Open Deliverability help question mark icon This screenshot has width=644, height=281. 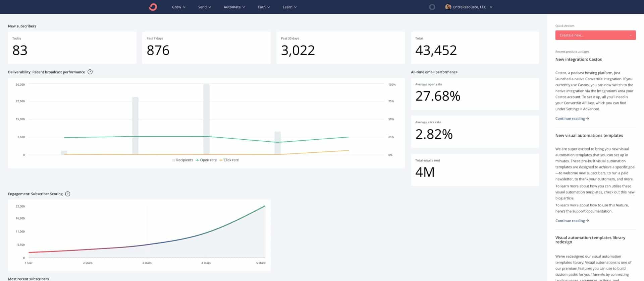(90, 72)
